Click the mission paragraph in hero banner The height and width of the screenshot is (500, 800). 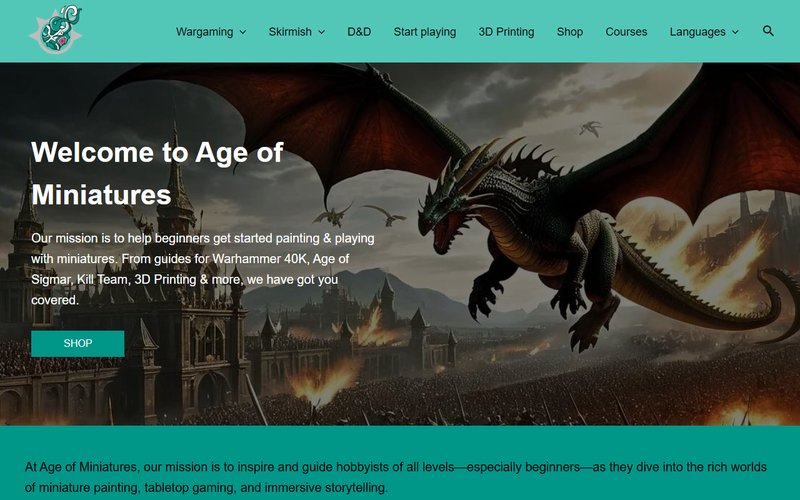tap(203, 269)
